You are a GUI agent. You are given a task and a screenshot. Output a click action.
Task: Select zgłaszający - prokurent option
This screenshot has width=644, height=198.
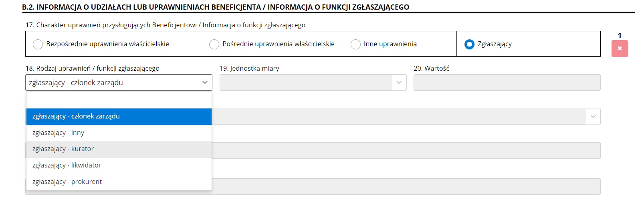click(119, 182)
